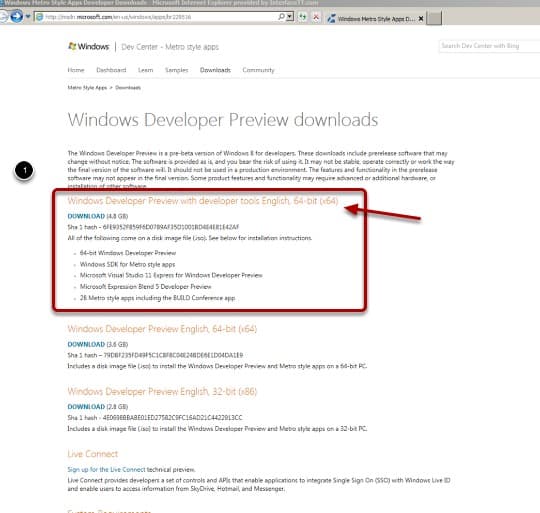Click list item Microsoft Visual Studio 11 Express
The height and width of the screenshot is (513, 540).
[171, 275]
